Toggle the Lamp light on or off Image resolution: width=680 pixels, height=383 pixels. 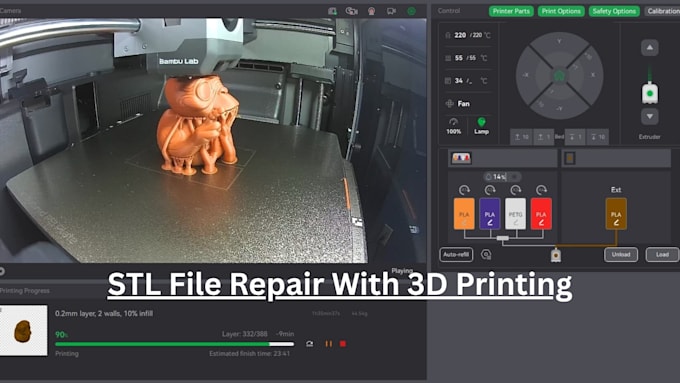(x=481, y=126)
